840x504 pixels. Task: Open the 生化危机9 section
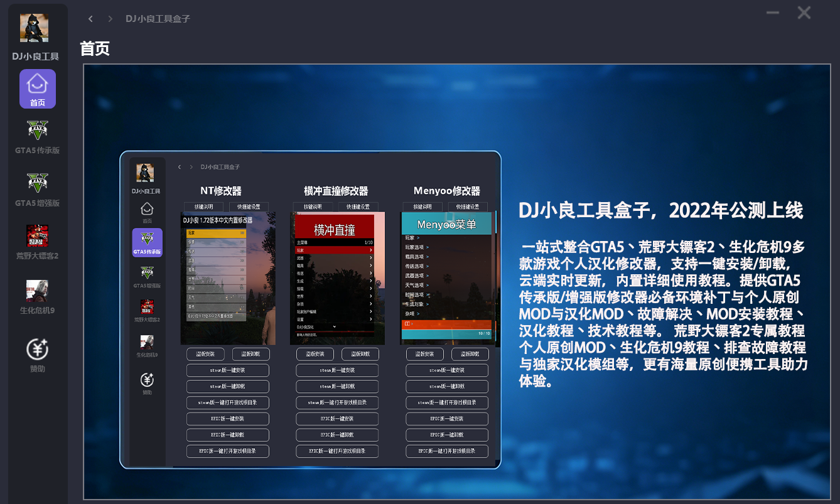tap(38, 297)
